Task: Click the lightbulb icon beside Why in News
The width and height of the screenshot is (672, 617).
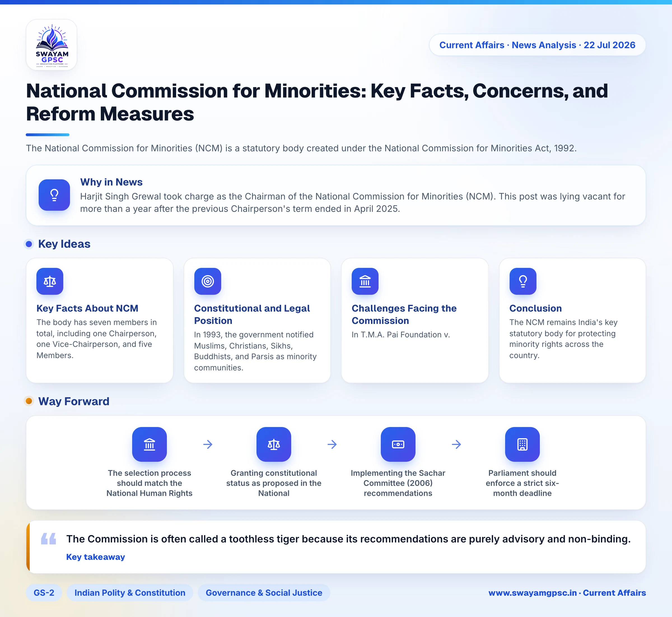Action: 54,195
